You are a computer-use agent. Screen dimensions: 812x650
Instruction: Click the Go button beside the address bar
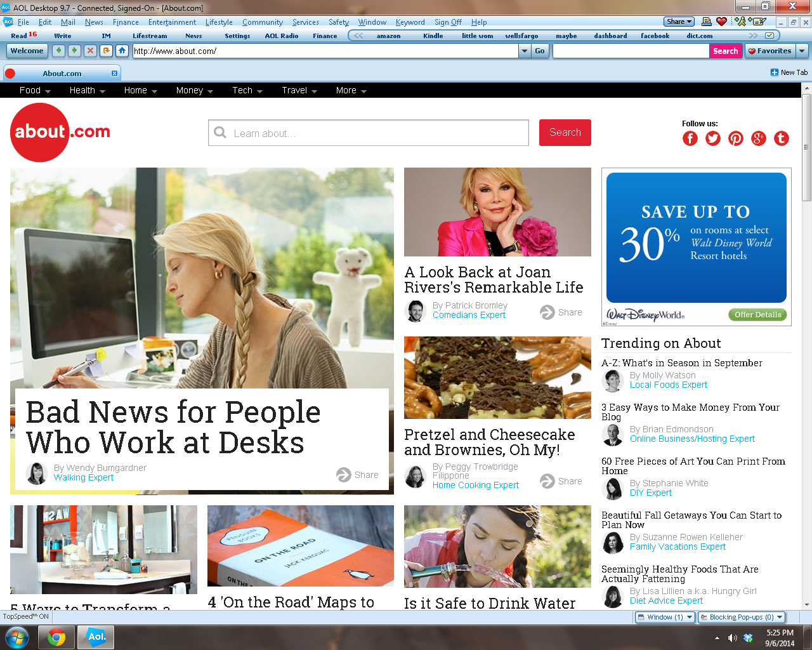pyautogui.click(x=540, y=51)
